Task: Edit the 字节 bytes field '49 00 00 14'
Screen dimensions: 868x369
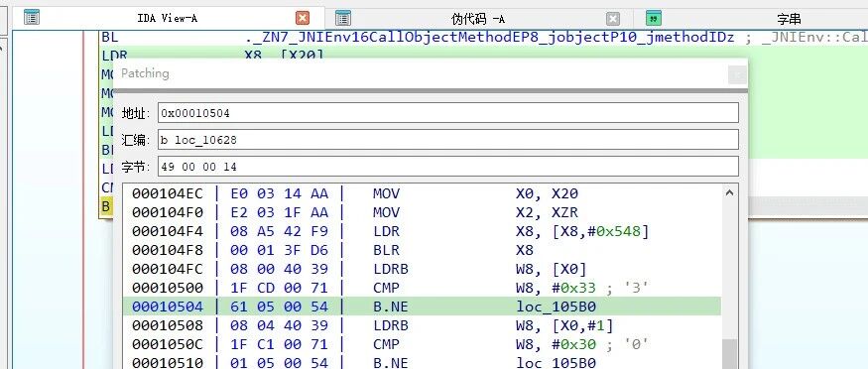Action: (447, 166)
